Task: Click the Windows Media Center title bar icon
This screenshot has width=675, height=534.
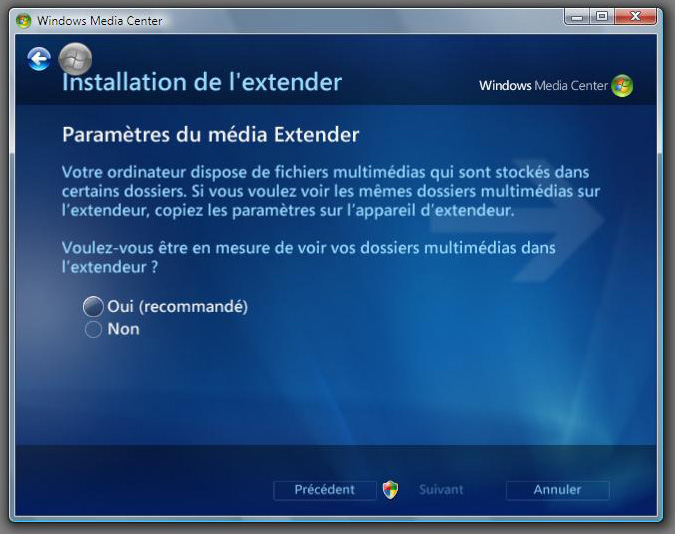Action: pyautogui.click(x=23, y=21)
